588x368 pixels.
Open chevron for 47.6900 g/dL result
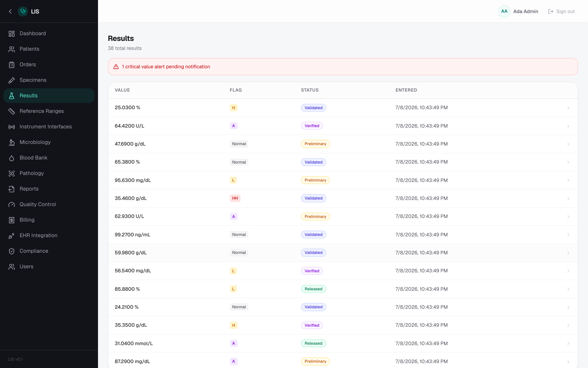tap(568, 144)
